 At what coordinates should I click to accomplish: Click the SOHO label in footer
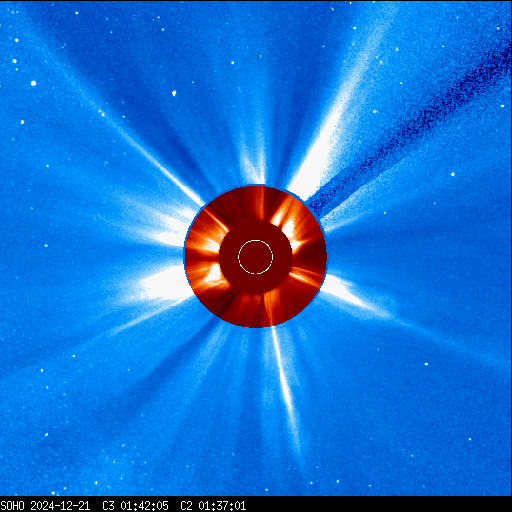12,506
